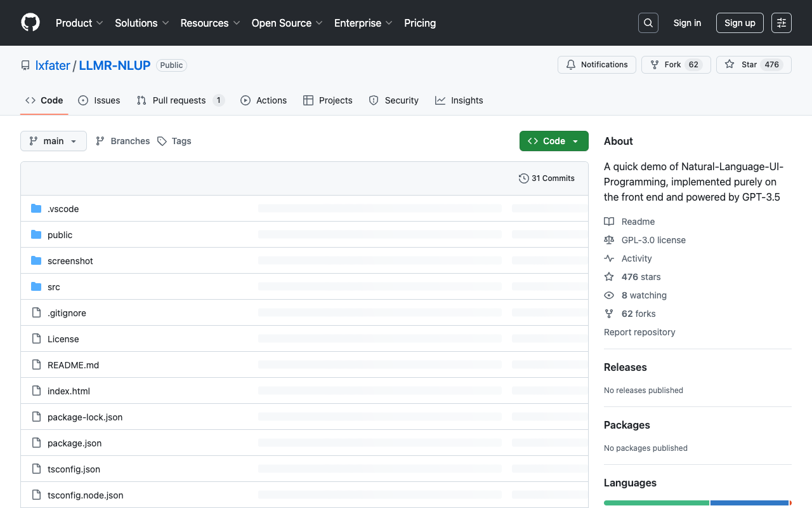
Task: Click the tsconfig.node.json file icon
Action: coord(36,495)
